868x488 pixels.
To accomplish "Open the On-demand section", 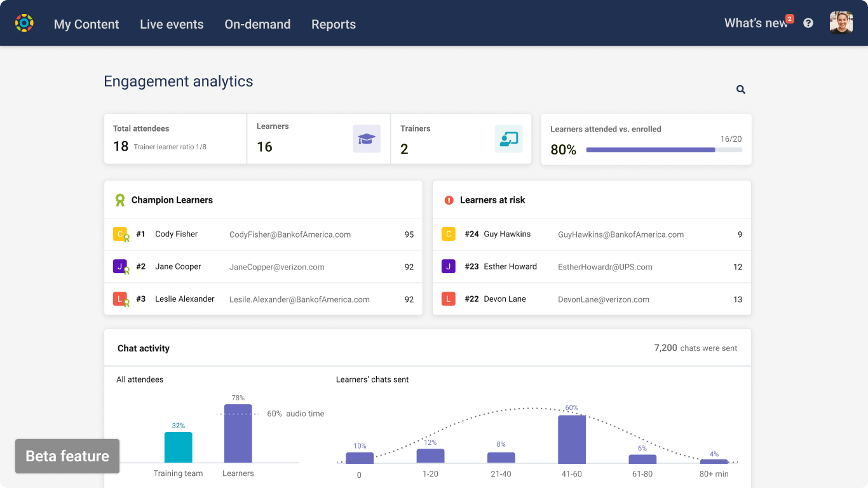I will click(257, 24).
